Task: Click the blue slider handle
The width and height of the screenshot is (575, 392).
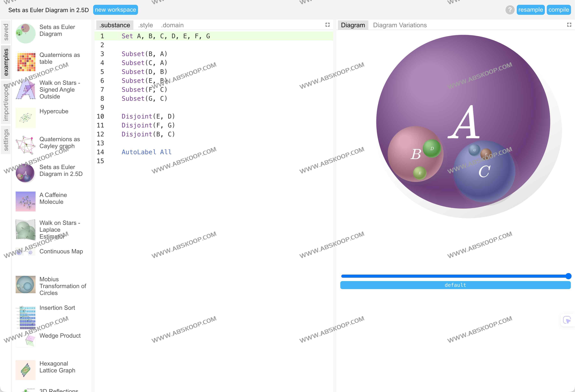Action: pos(568,276)
